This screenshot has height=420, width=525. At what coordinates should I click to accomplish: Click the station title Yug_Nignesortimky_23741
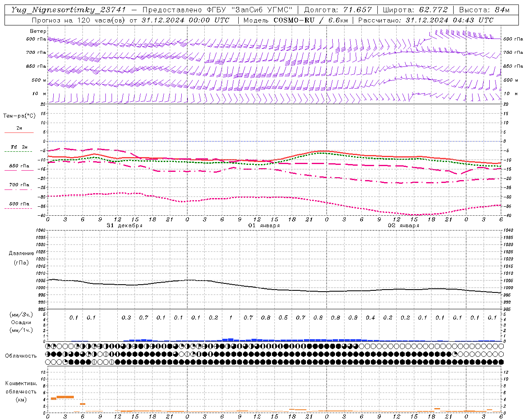click(x=68, y=10)
